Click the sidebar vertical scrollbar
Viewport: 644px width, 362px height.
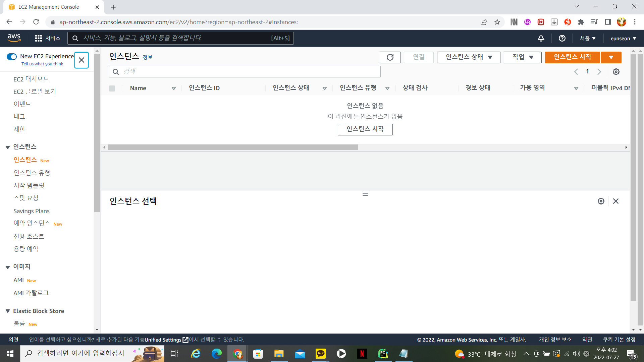(97, 133)
